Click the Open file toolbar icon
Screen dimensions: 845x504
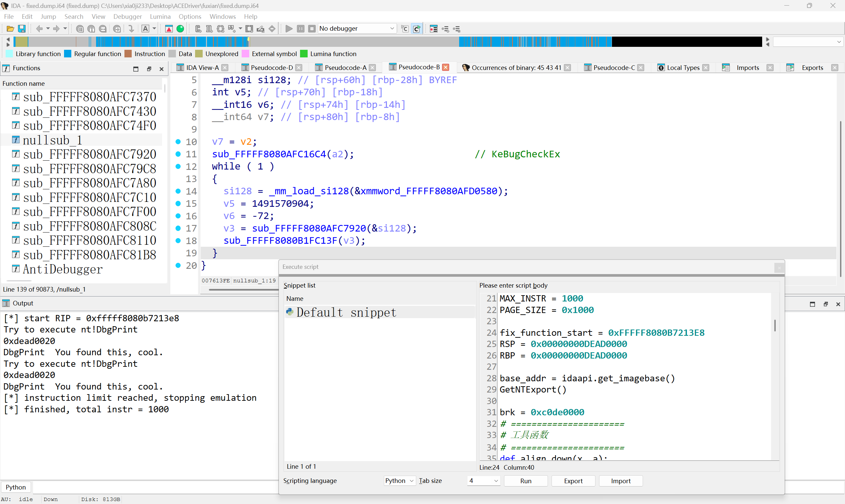[10, 29]
